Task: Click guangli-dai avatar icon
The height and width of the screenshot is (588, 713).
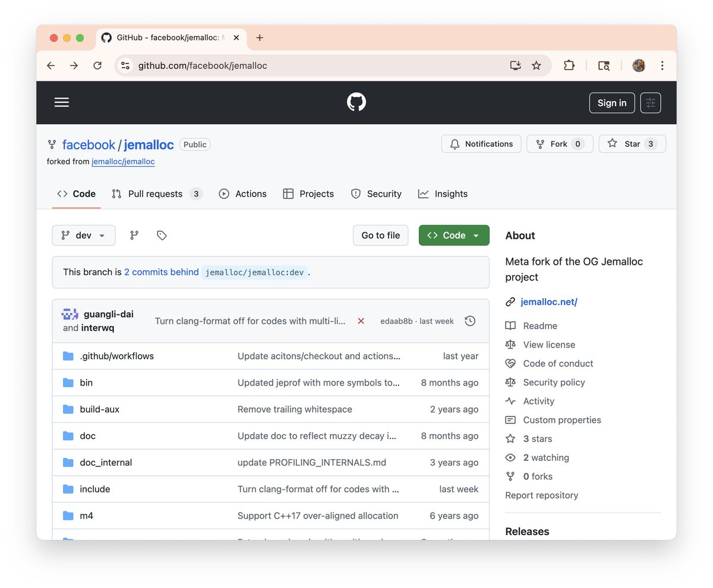Action: point(70,314)
